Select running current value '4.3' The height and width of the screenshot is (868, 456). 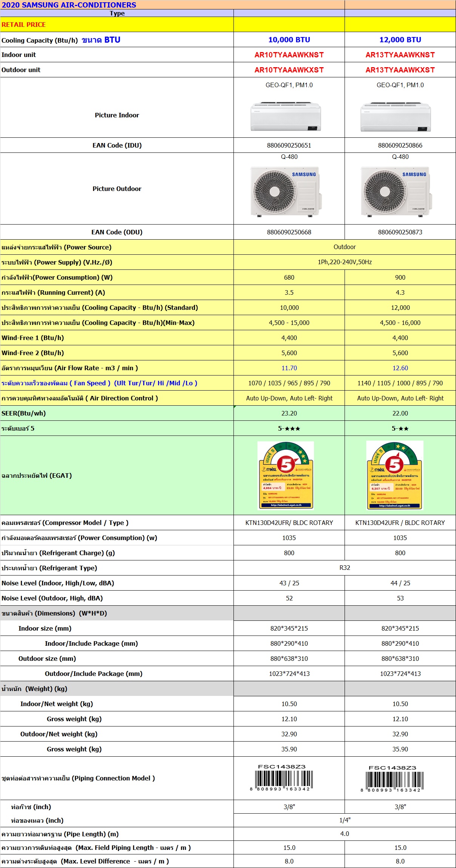[x=400, y=292]
